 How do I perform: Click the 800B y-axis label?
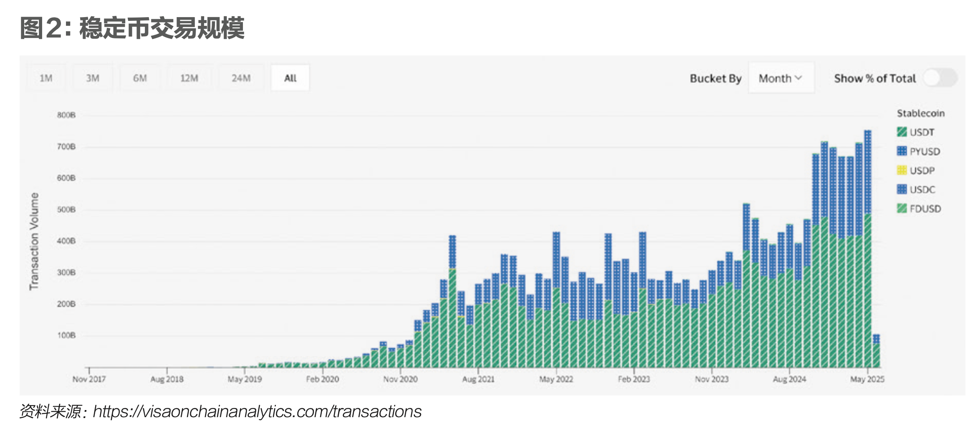pos(66,115)
